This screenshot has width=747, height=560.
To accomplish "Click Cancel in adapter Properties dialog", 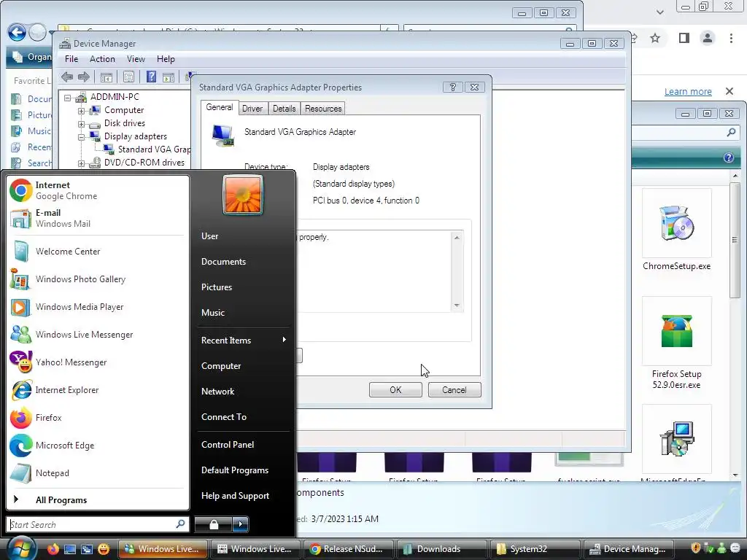I will click(x=454, y=390).
